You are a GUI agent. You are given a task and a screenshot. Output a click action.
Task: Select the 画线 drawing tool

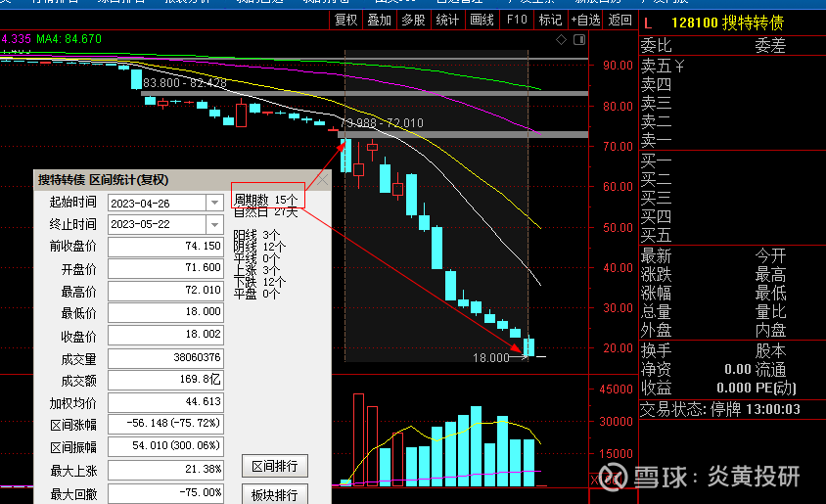tap(482, 20)
